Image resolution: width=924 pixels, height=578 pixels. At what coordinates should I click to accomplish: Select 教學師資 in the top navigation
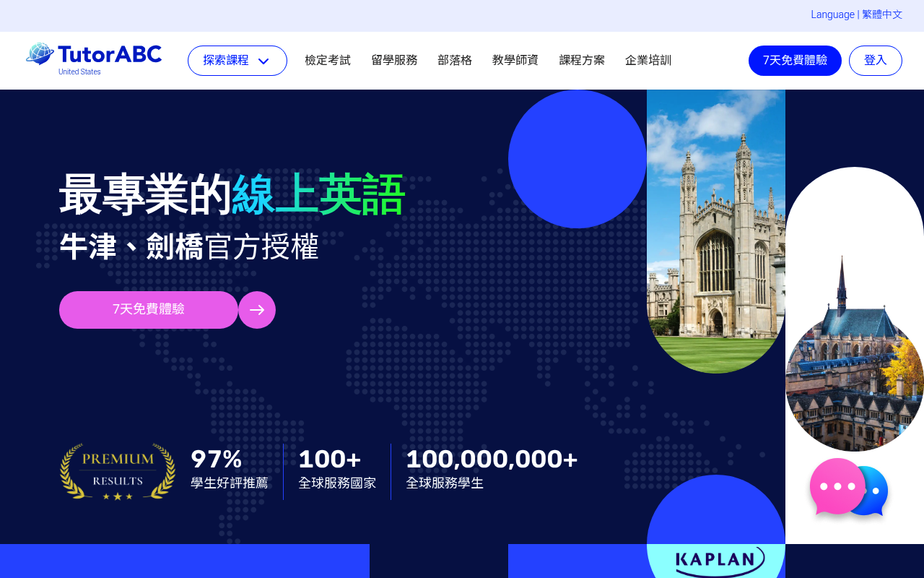click(515, 61)
